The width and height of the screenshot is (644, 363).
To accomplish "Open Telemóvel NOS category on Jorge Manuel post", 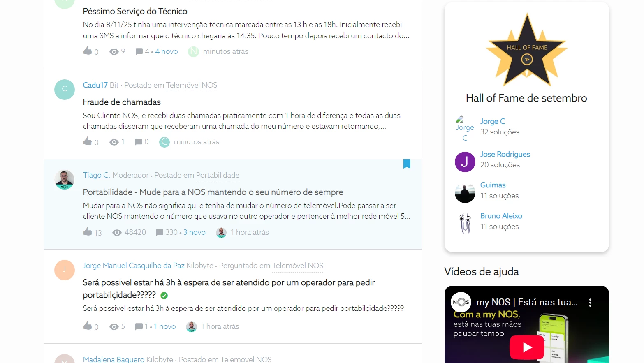I will pyautogui.click(x=298, y=266).
